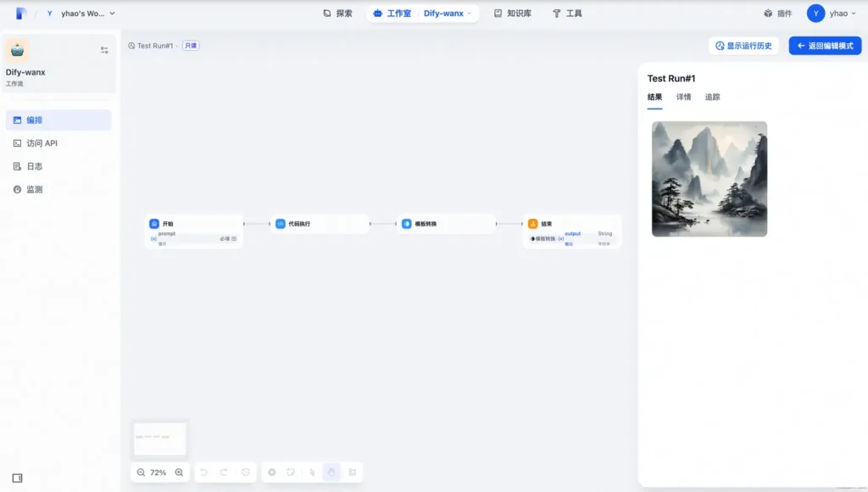Click the organize nodes layout icon
868x492 pixels.
353,472
